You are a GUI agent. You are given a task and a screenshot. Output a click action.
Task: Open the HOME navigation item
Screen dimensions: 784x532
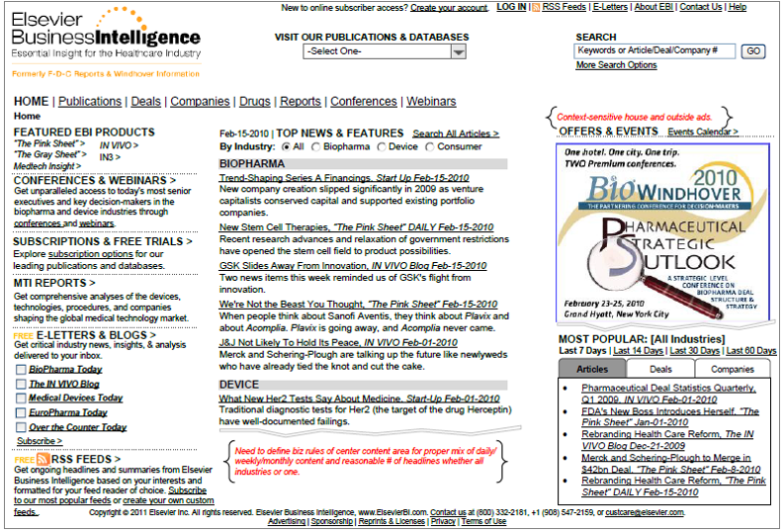click(31, 102)
